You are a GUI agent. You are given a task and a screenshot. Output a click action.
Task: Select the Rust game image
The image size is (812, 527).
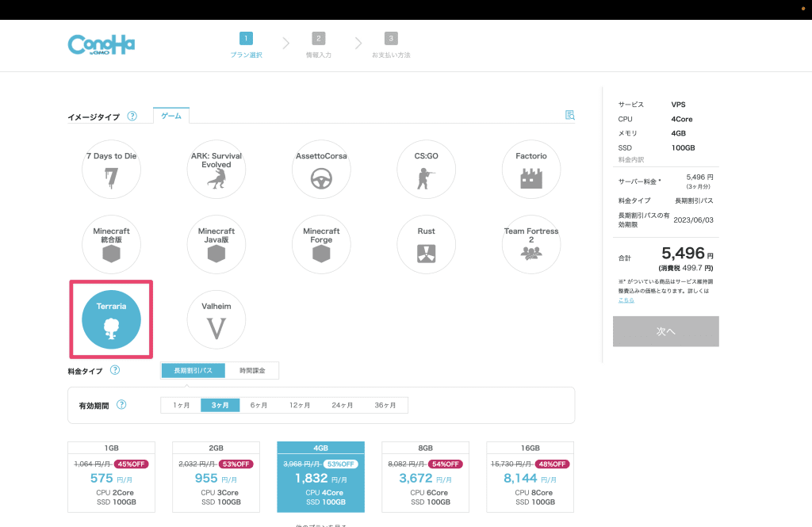pos(426,244)
